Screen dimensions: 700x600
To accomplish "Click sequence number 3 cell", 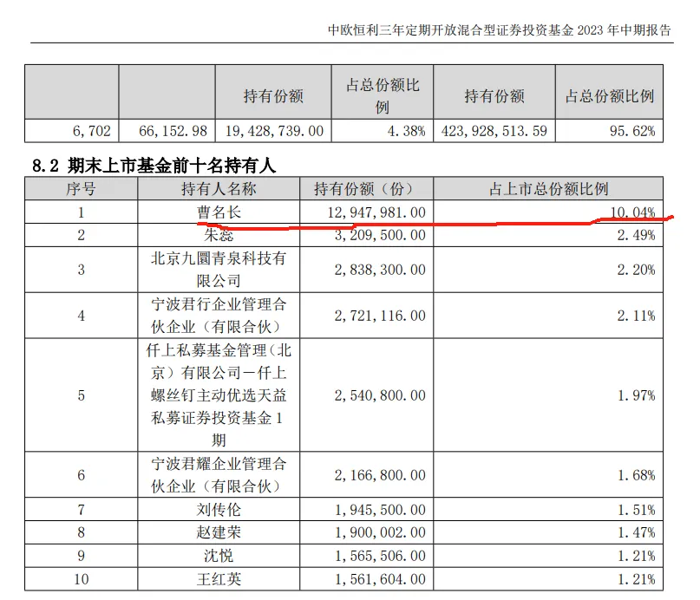I will coord(81,270).
